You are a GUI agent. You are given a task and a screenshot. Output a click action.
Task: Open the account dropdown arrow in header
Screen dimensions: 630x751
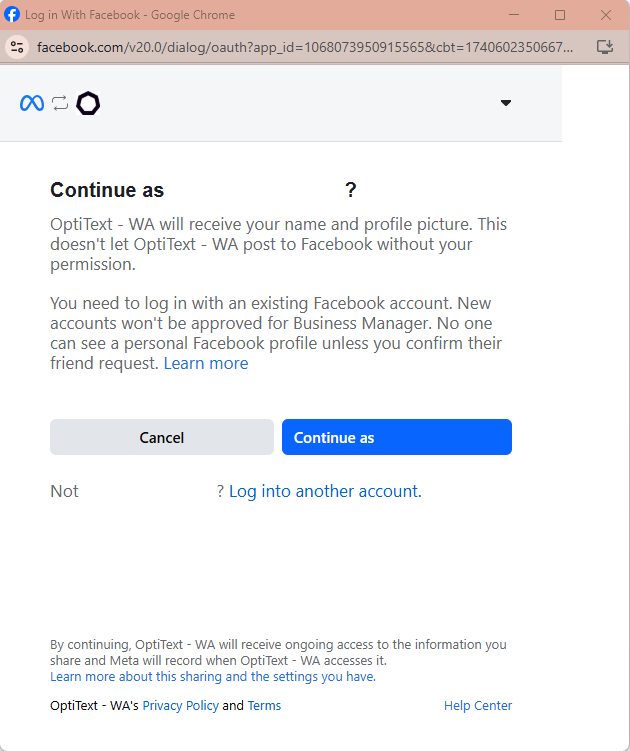tap(505, 103)
